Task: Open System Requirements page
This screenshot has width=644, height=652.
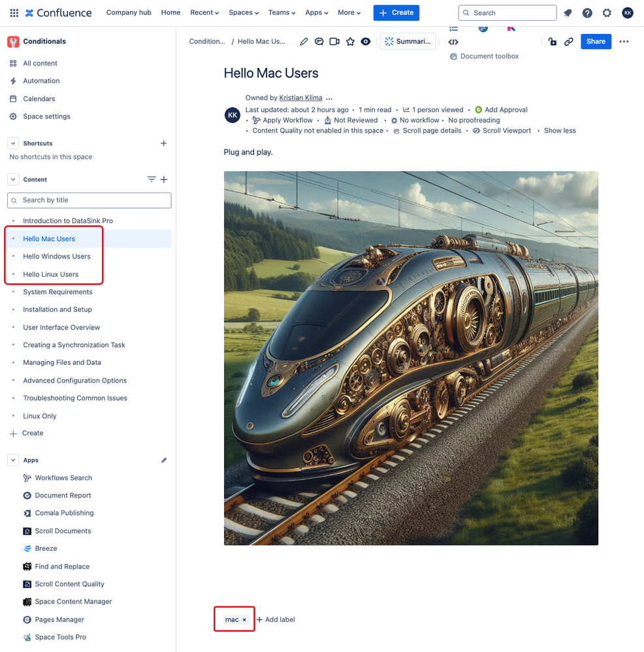Action: (x=57, y=292)
